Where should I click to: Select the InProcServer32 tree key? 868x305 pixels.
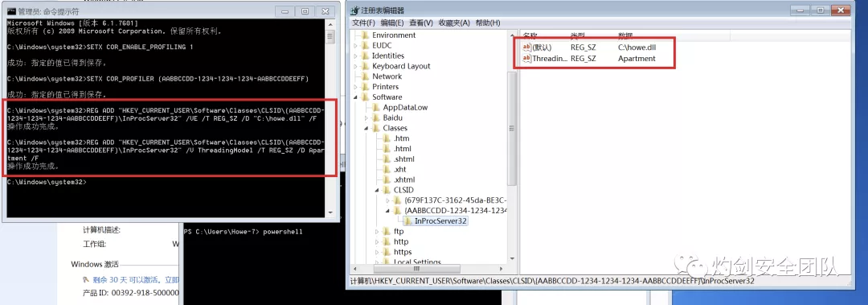click(440, 221)
